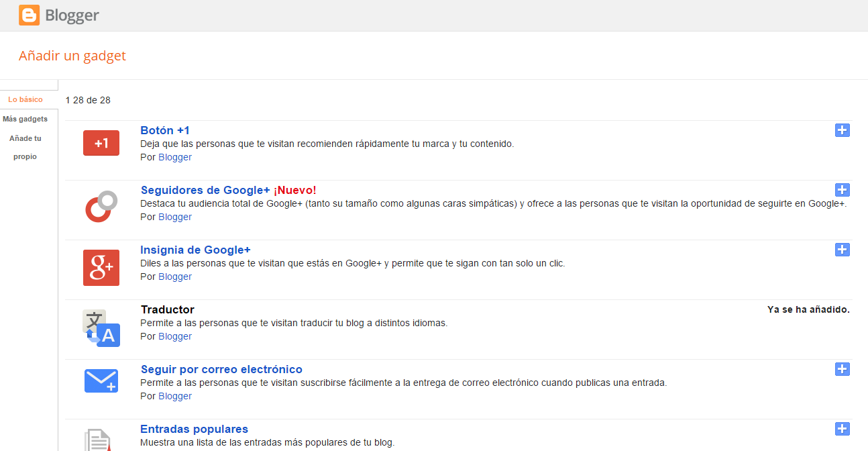Click the Entradas populares document icon
Screen dimensions: 868x451
click(x=97, y=440)
